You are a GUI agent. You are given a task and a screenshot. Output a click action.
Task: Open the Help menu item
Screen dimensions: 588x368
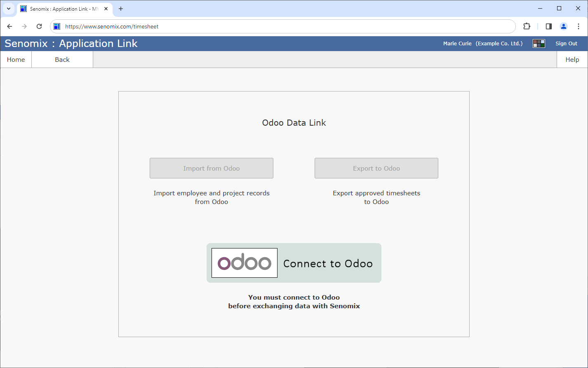tap(572, 60)
